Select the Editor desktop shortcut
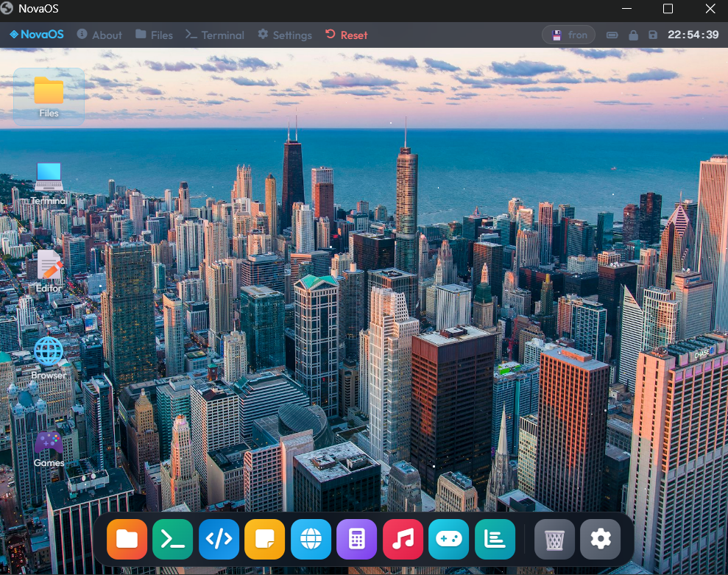The height and width of the screenshot is (575, 728). tap(49, 271)
